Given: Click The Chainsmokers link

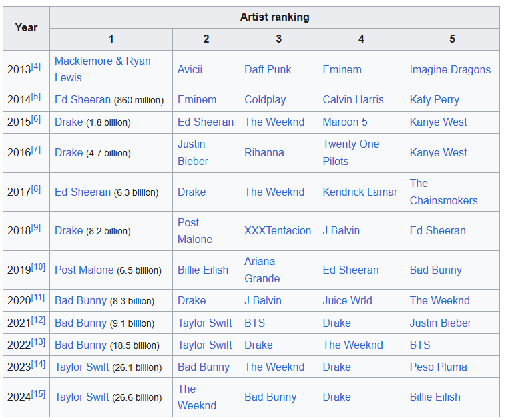Looking at the screenshot, I should tap(443, 192).
